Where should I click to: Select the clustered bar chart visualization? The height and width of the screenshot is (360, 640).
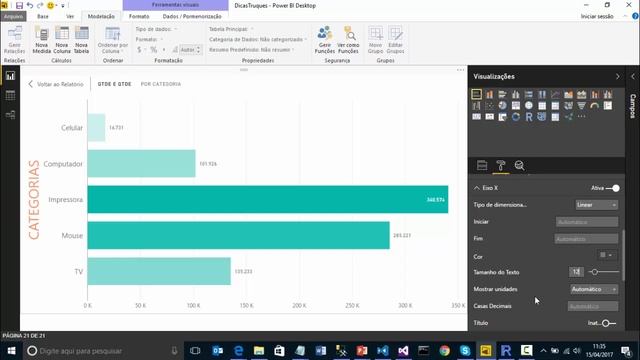(502, 94)
